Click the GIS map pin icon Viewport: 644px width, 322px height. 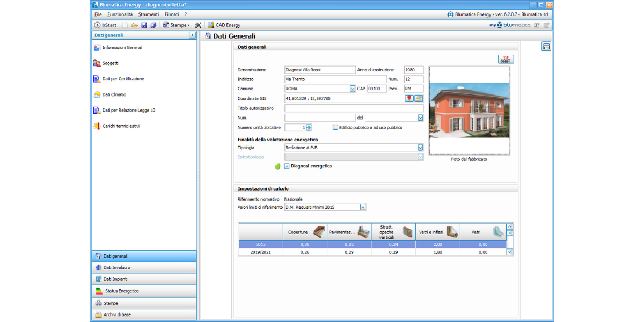pyautogui.click(x=409, y=98)
